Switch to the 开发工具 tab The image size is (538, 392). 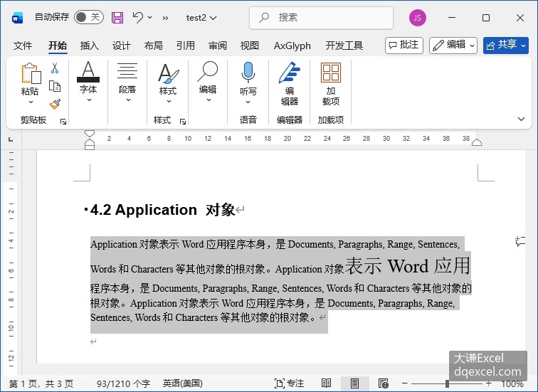pos(344,46)
